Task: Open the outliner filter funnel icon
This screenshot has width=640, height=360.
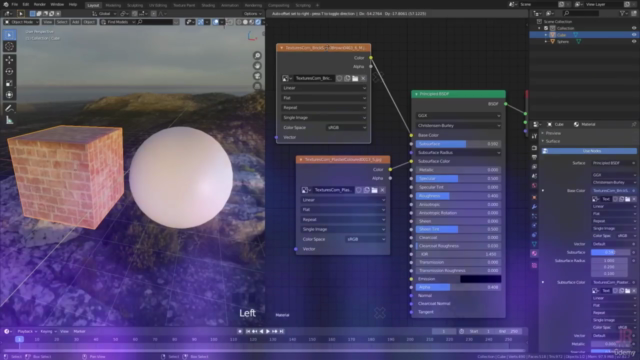Action: [622, 13]
